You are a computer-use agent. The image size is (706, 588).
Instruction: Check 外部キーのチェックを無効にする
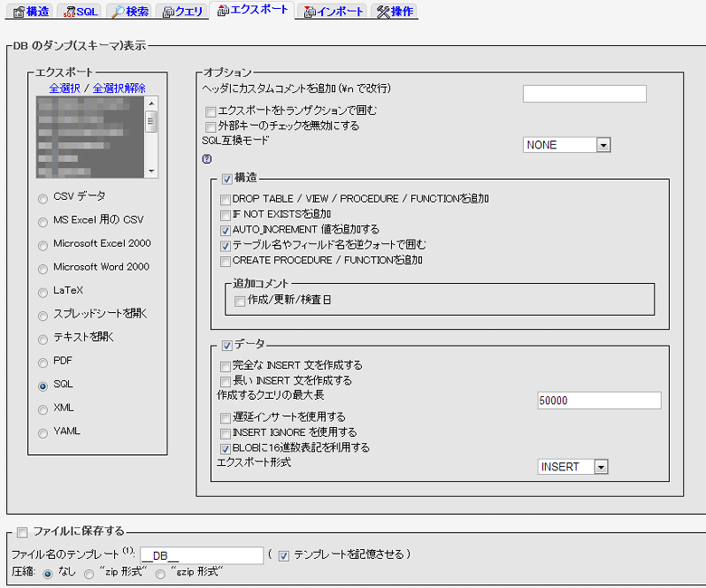coord(210,127)
